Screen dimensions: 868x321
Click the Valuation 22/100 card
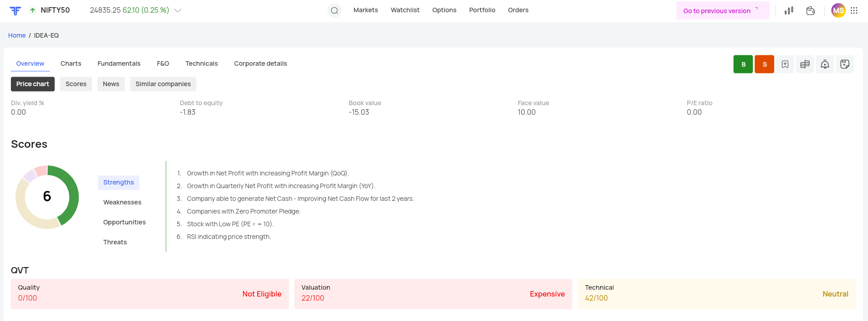click(433, 294)
